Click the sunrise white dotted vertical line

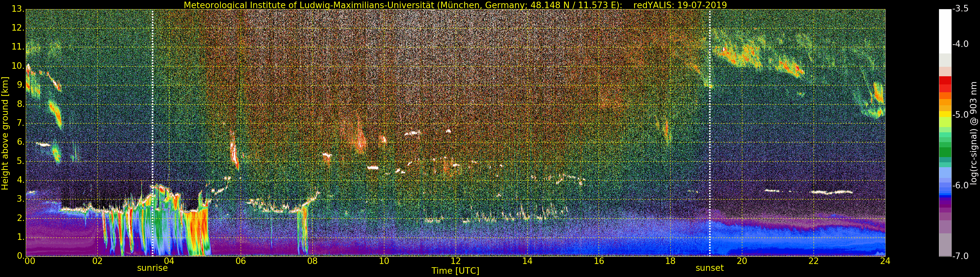152,132
